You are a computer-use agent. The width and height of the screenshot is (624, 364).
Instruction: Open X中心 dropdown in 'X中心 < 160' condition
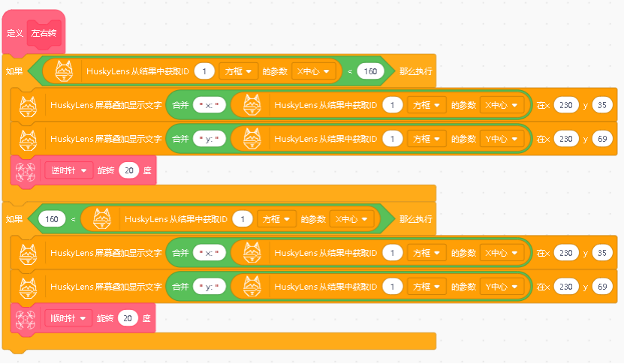[314, 71]
